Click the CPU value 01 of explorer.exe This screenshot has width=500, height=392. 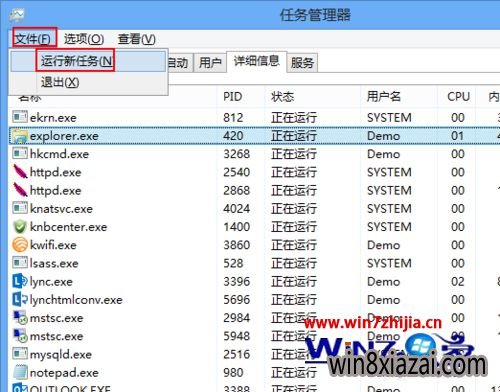pyautogui.click(x=458, y=136)
